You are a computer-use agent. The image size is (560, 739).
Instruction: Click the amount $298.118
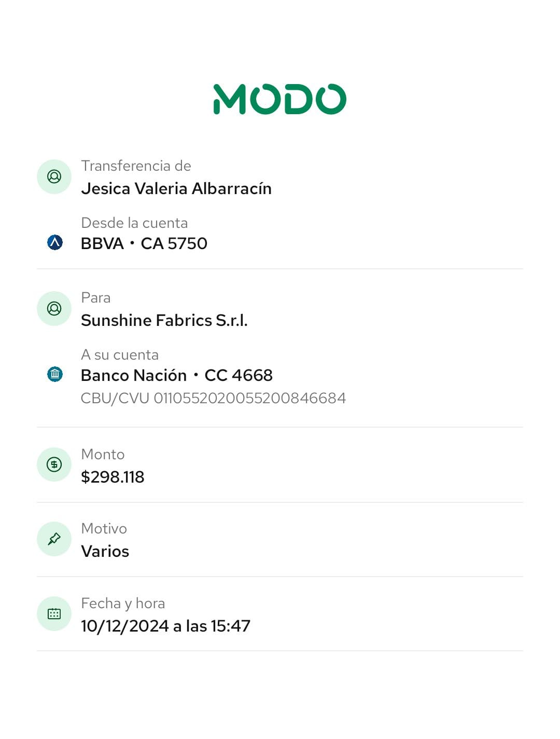[x=113, y=477]
